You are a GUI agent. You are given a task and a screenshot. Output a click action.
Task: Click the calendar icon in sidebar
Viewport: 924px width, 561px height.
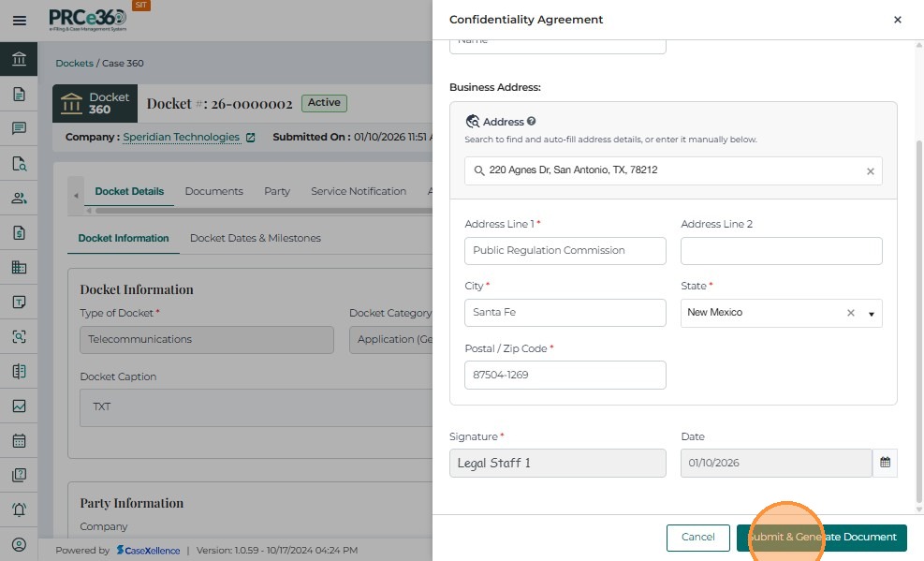point(19,440)
